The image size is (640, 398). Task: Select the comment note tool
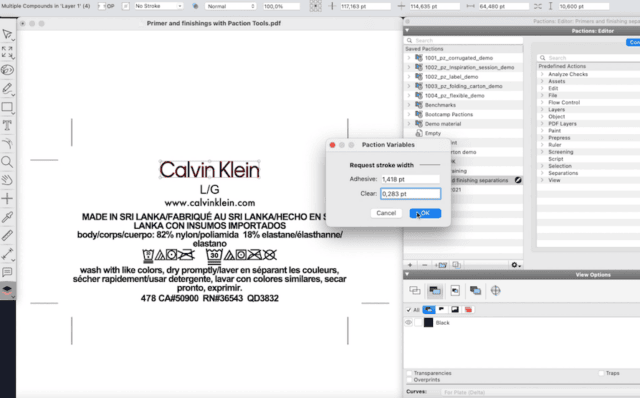point(7,272)
